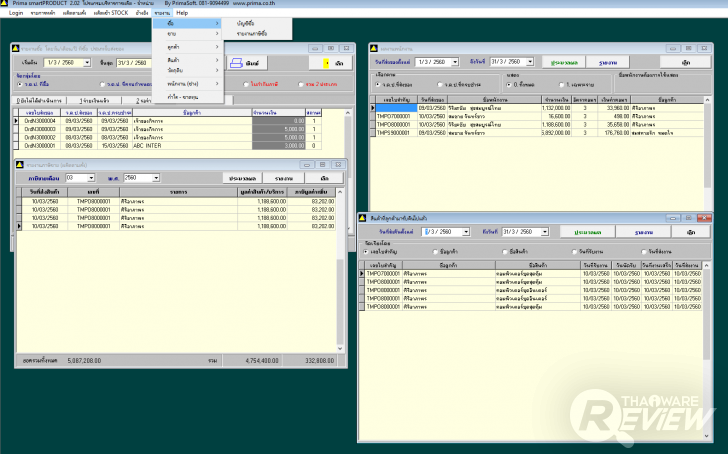Click scroll-down arrow of bottom-right window table
The width and height of the screenshot is (728, 454).
pos(707,436)
